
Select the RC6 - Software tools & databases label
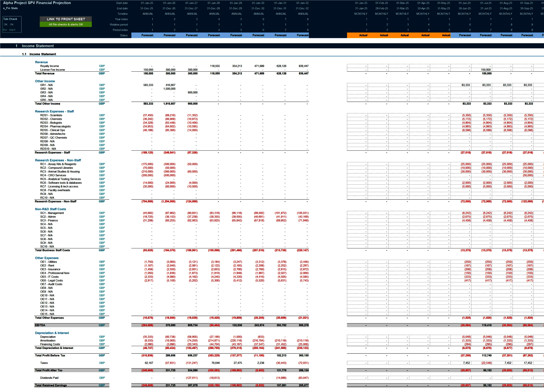61,183
